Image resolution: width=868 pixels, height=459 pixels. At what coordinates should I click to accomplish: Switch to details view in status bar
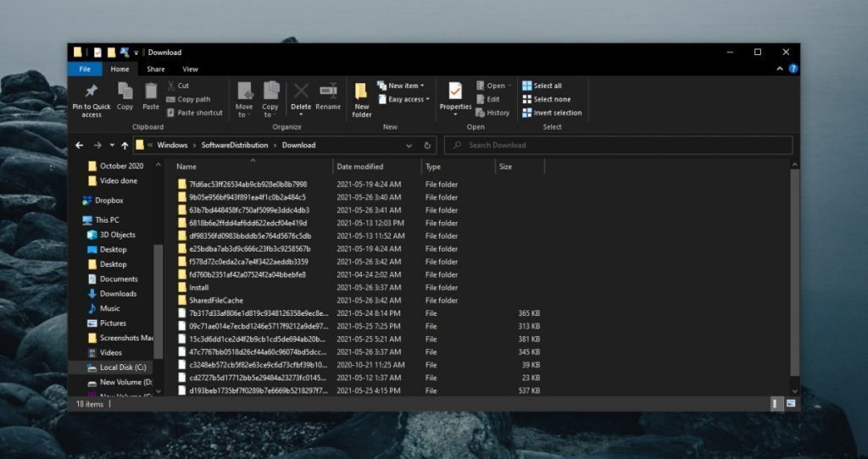coord(776,405)
